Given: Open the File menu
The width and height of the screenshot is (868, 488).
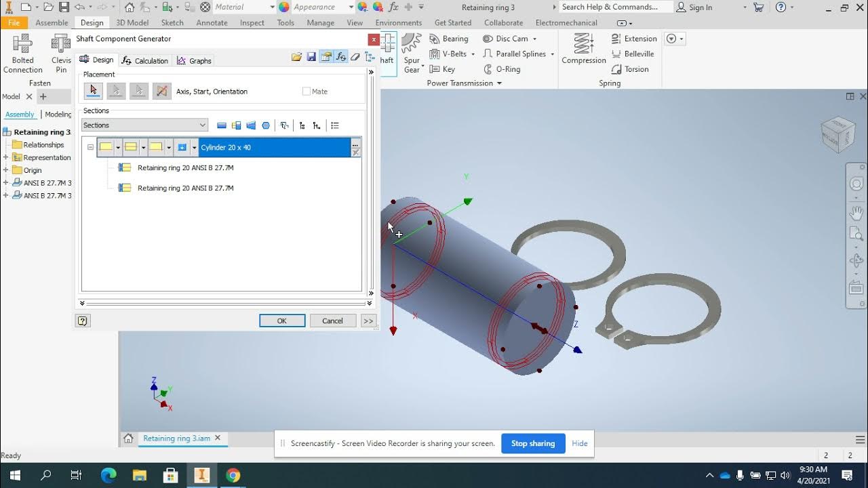Looking at the screenshot, I should point(14,22).
